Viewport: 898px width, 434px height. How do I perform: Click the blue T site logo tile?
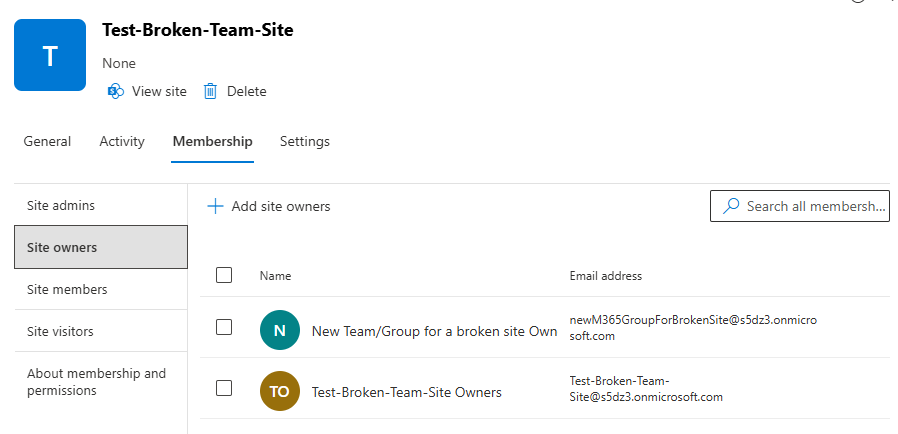pos(50,55)
